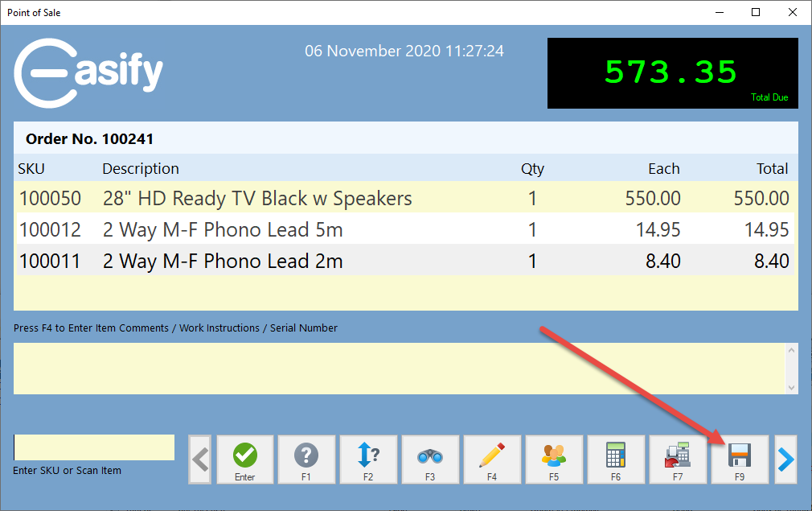Click the Enter SKU input field

tap(94, 447)
